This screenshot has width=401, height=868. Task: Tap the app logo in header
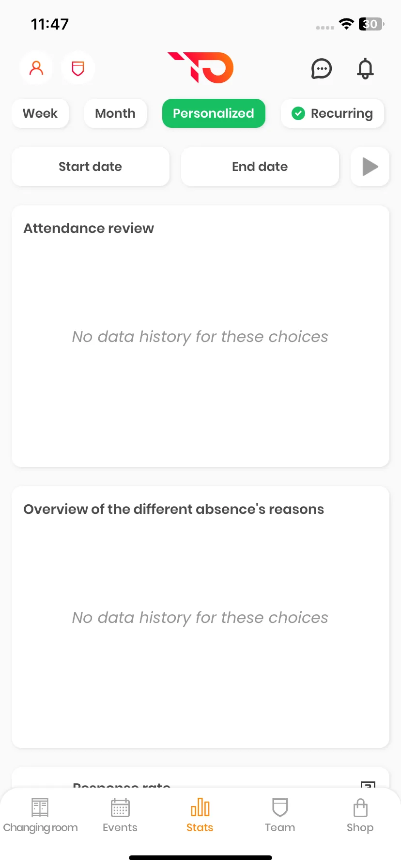[x=200, y=67]
